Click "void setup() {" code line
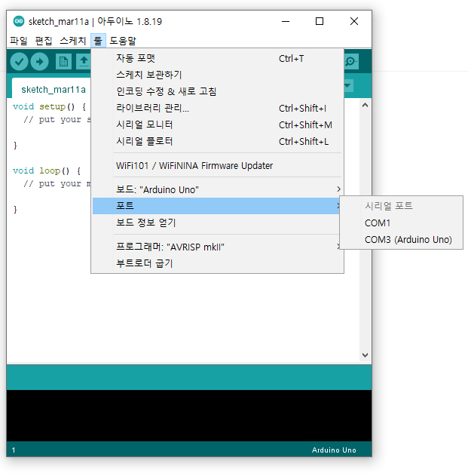Viewport: 468px width, 476px height. click(x=50, y=107)
